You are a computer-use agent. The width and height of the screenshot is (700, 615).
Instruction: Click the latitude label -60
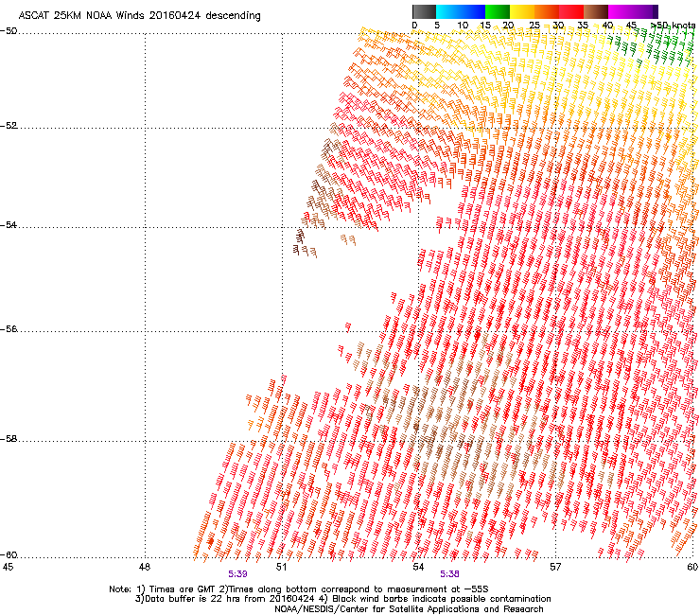click(9, 555)
